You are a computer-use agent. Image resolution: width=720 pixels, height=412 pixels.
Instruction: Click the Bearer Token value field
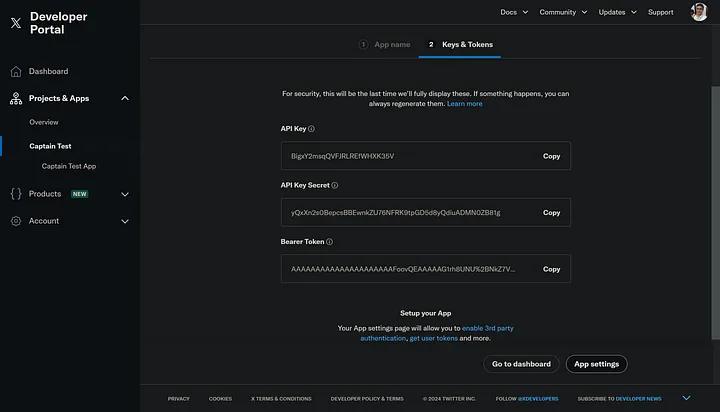426,269
